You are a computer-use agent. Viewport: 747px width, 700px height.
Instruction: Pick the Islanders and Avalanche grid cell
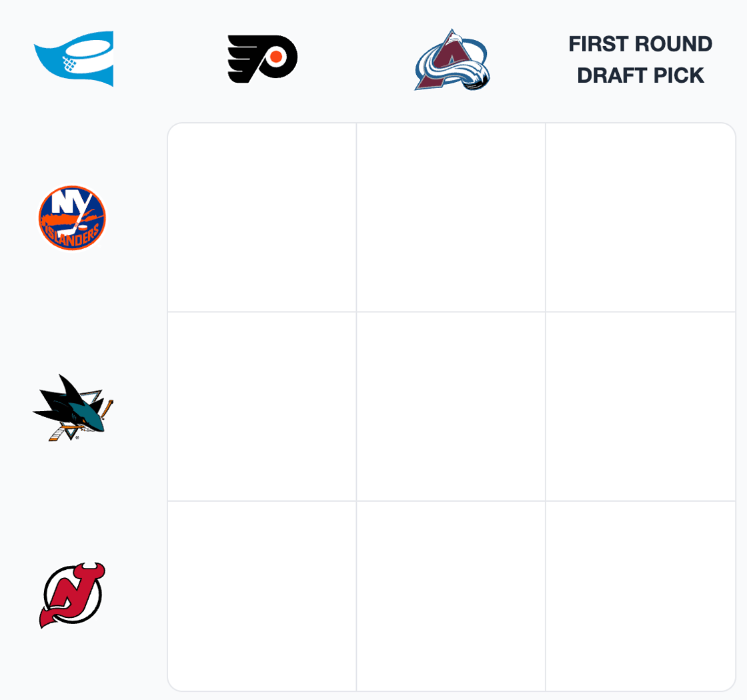[451, 218]
